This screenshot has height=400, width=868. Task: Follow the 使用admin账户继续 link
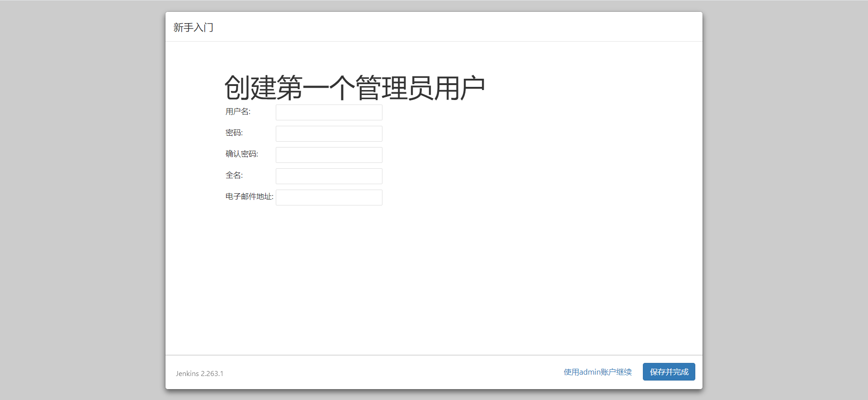click(598, 372)
